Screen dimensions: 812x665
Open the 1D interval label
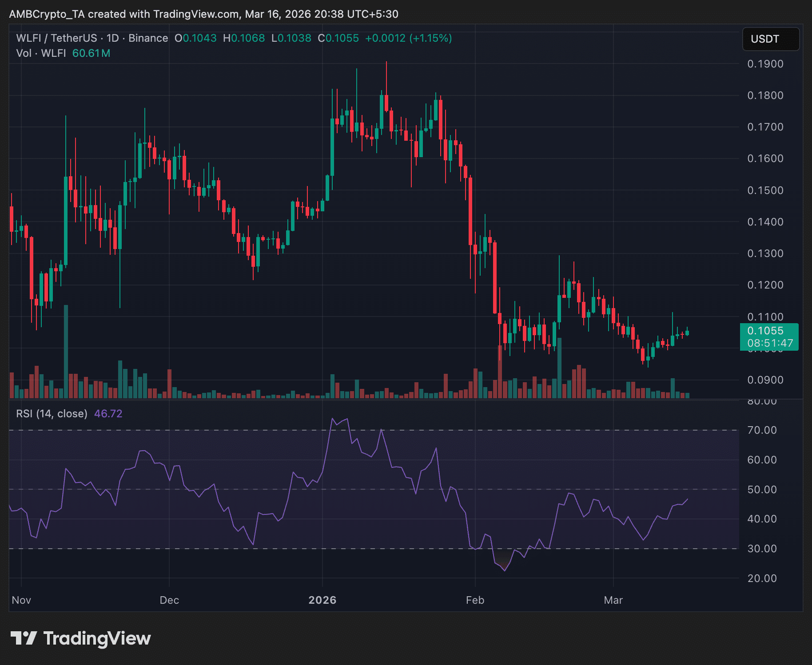[x=113, y=38]
